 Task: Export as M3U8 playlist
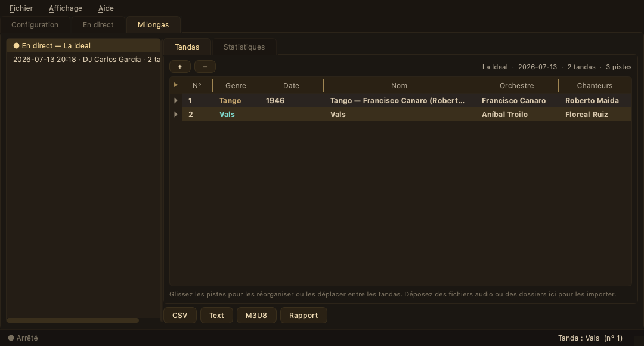(256, 315)
